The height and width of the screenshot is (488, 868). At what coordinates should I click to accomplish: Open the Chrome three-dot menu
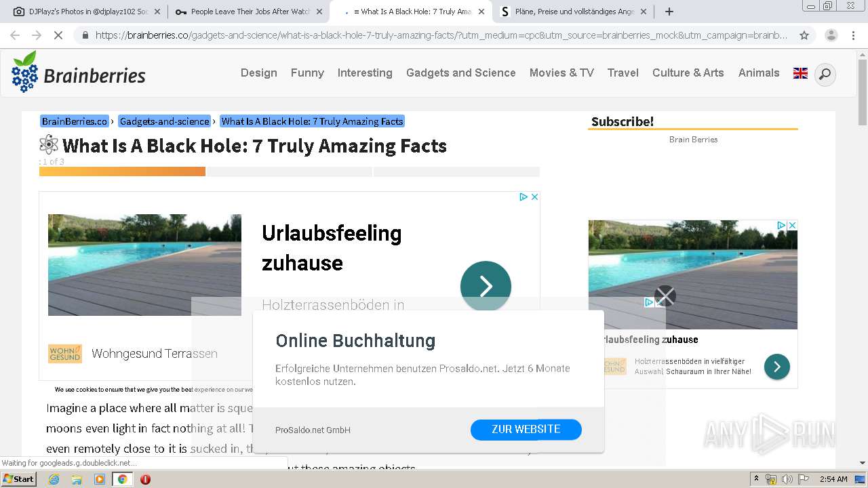(853, 35)
